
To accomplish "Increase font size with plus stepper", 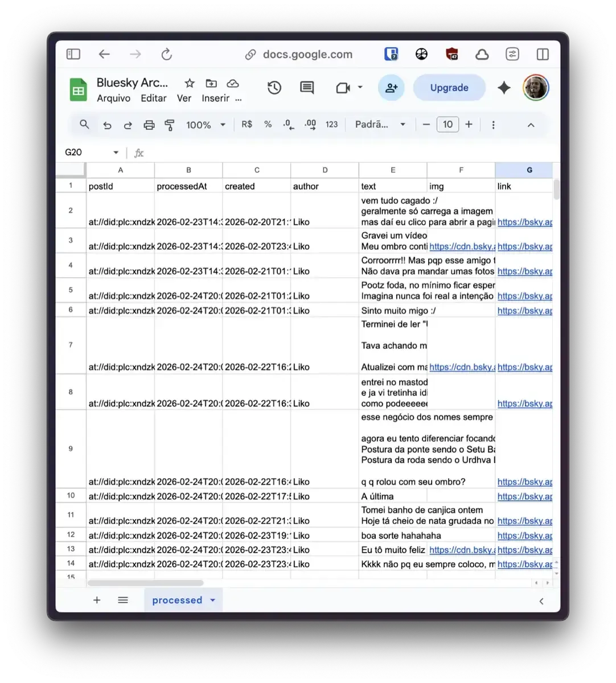I will click(469, 124).
